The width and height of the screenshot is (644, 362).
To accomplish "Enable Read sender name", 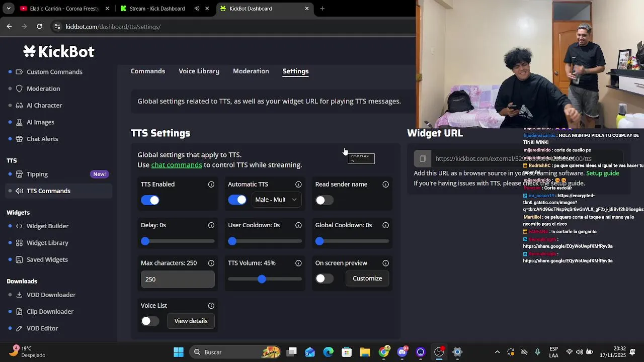I will [x=325, y=200].
